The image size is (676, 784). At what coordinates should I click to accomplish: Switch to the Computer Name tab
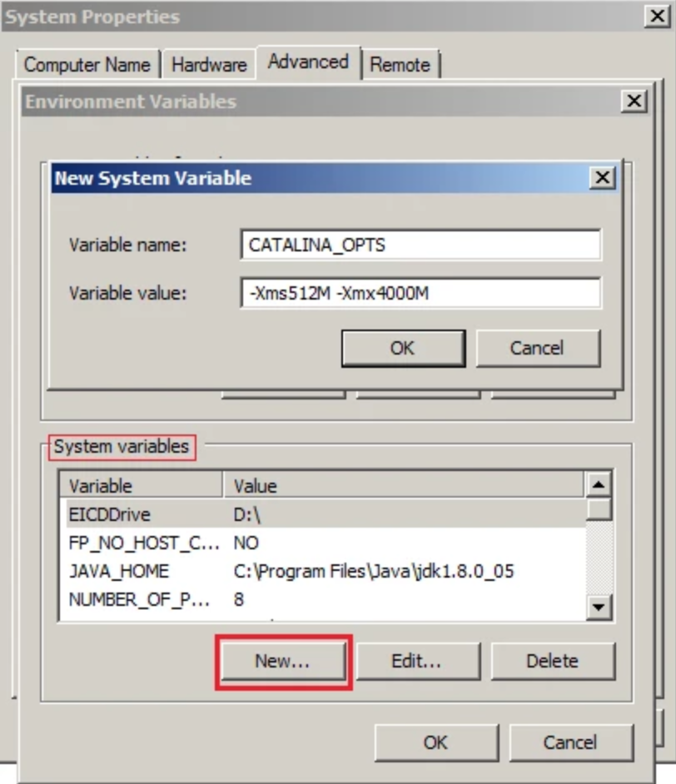(87, 64)
